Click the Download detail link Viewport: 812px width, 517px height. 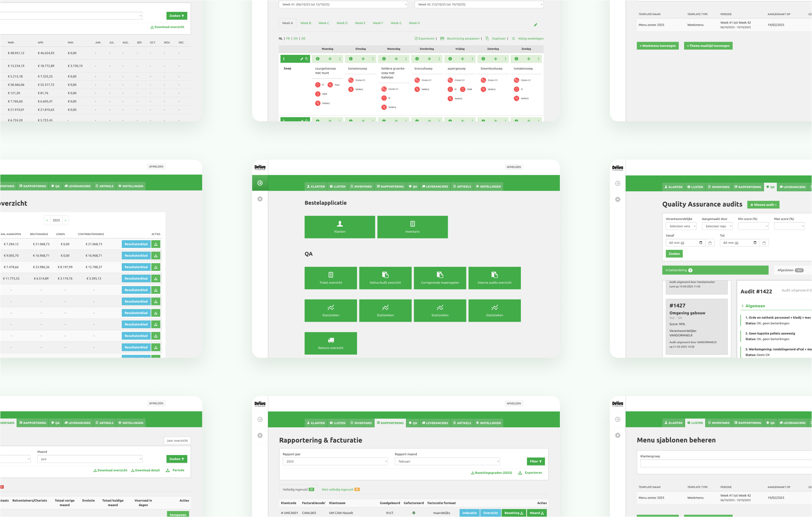[145, 470]
